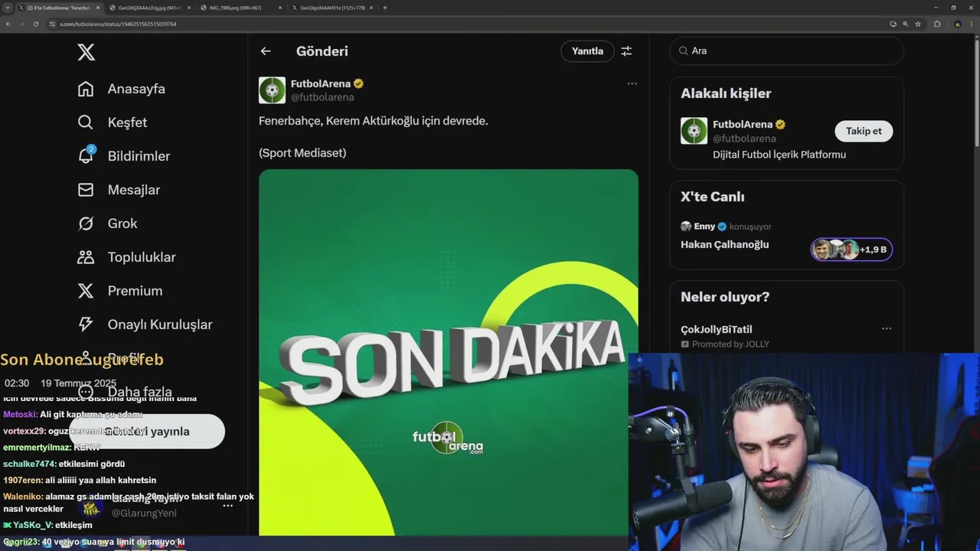
Task: Open Premium X icon in sidebar
Action: point(86,291)
